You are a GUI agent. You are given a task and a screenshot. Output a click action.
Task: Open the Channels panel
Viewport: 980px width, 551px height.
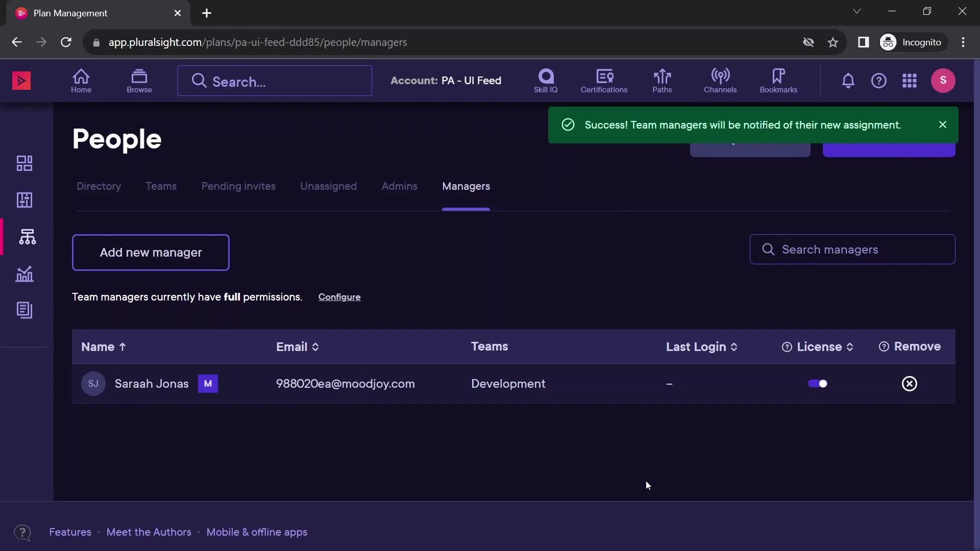pyautogui.click(x=720, y=80)
